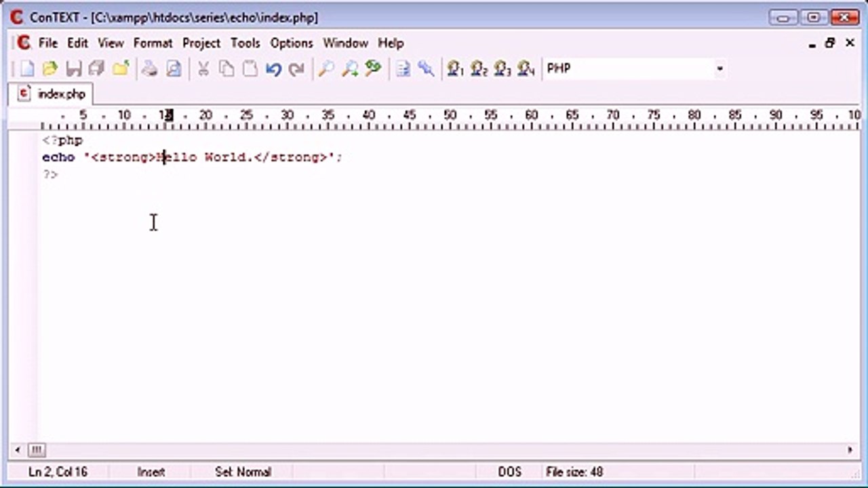The height and width of the screenshot is (488, 868).
Task: Click the Close file folder icon
Action: [x=121, y=68]
